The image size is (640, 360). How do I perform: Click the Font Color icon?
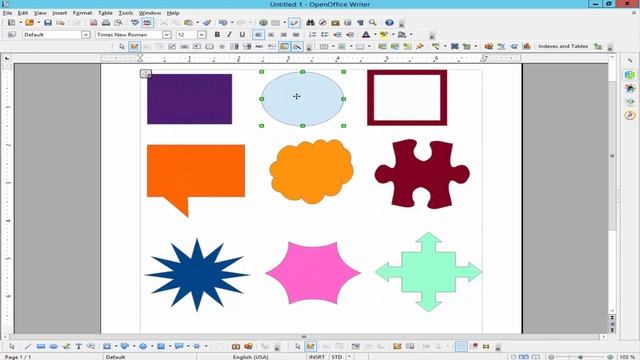click(366, 35)
